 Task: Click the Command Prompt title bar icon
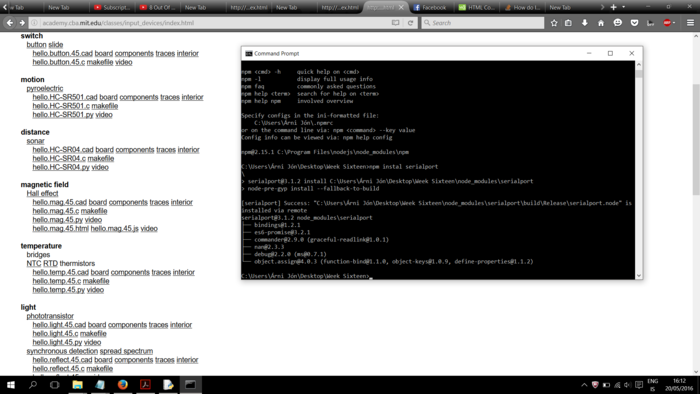coord(249,54)
